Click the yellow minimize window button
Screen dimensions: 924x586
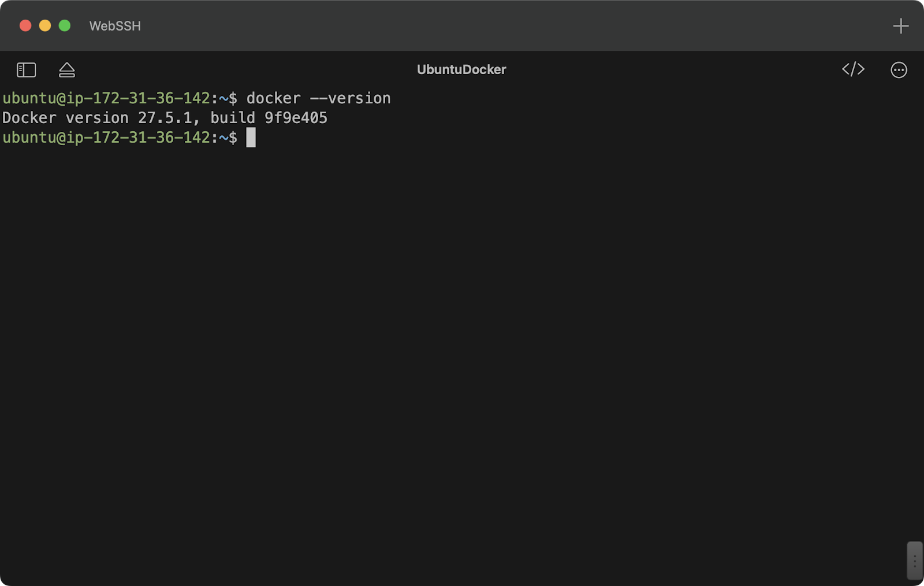(x=45, y=25)
